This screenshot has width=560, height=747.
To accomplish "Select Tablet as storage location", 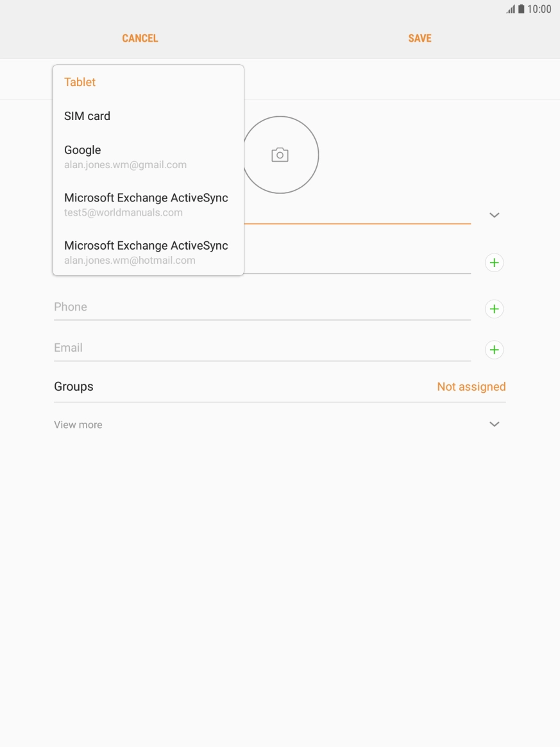I will point(80,82).
